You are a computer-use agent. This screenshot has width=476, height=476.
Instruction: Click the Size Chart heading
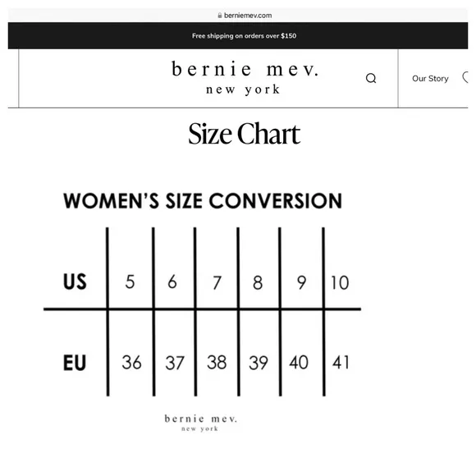244,134
